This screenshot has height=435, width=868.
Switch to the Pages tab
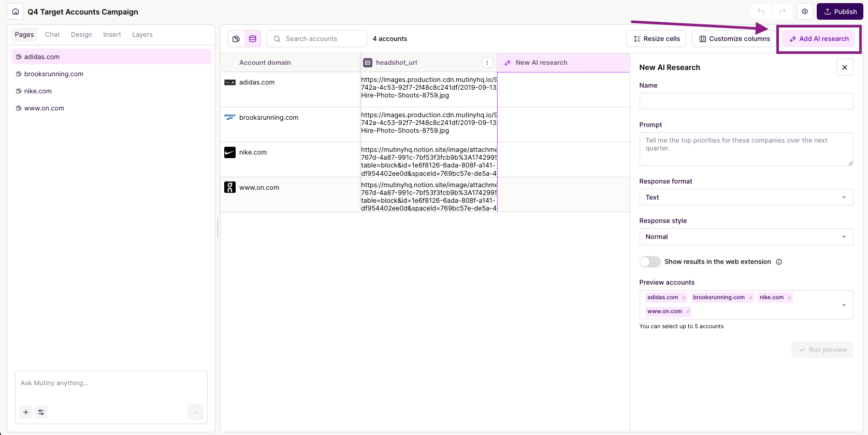click(24, 35)
